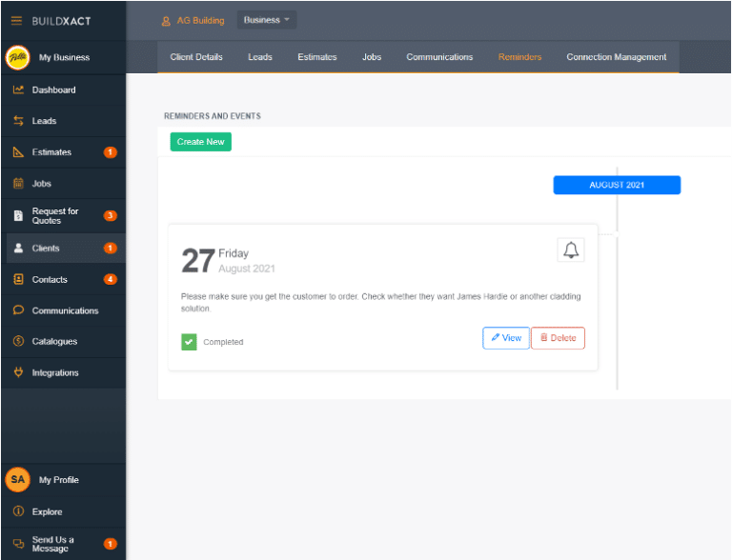Toggle the Completed checkbox

tap(189, 342)
